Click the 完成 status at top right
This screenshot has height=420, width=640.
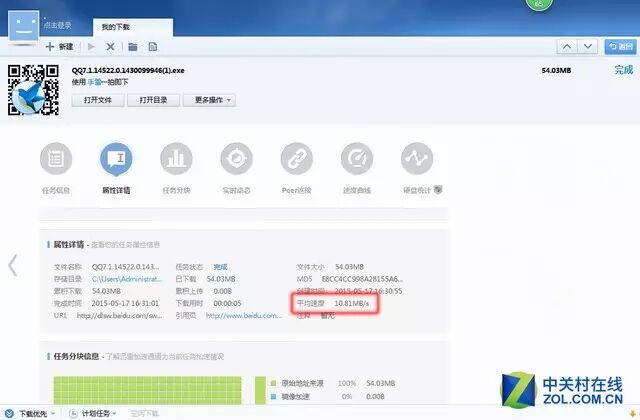624,70
